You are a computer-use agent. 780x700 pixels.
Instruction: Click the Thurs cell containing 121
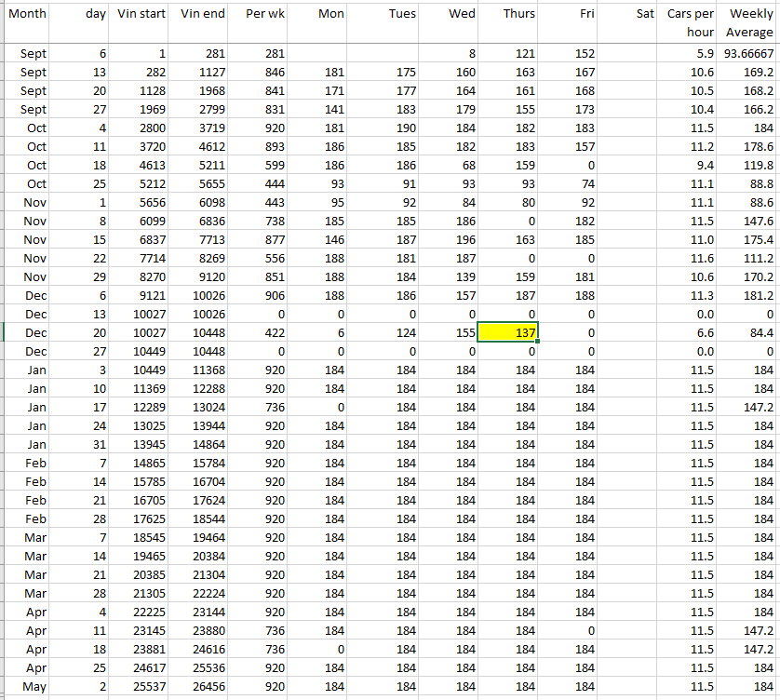point(507,53)
